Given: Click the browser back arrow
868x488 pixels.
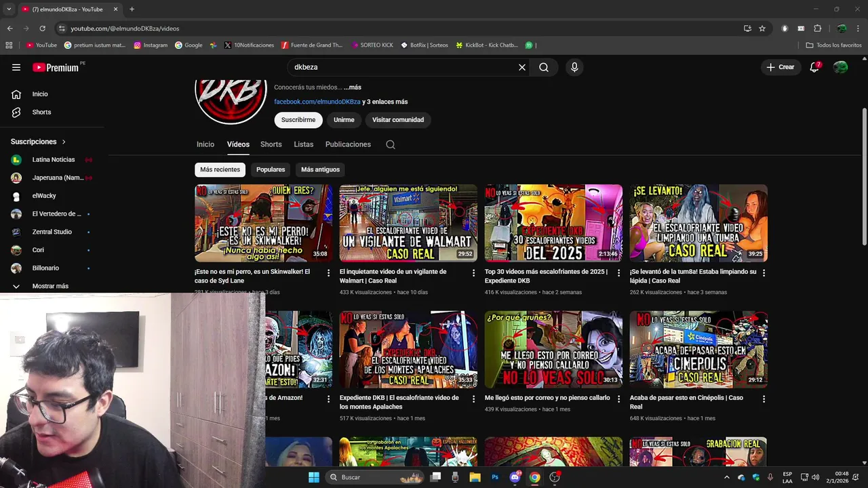Looking at the screenshot, I should pyautogui.click(x=9, y=28).
